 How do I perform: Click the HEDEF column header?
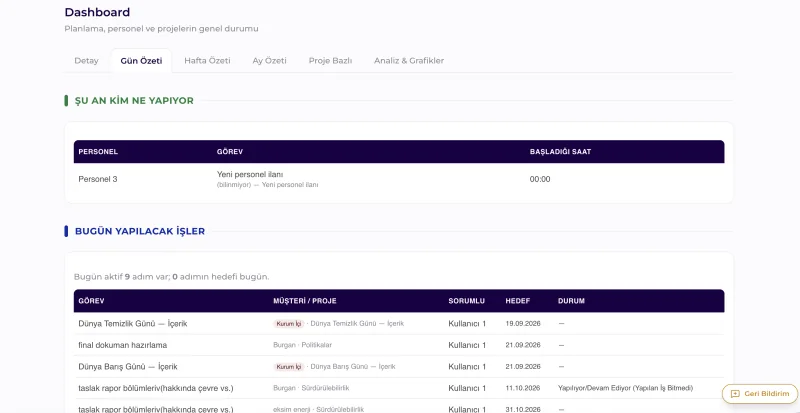tap(517, 301)
